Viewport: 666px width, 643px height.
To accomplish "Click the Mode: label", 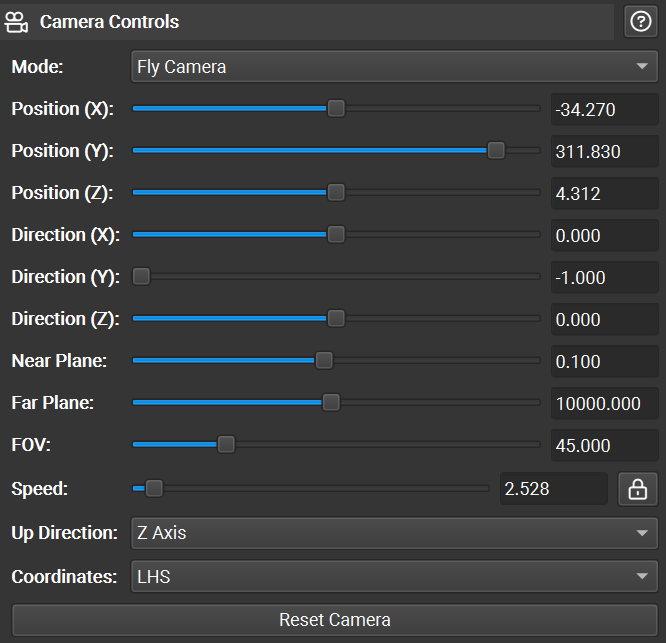I will (x=37, y=67).
